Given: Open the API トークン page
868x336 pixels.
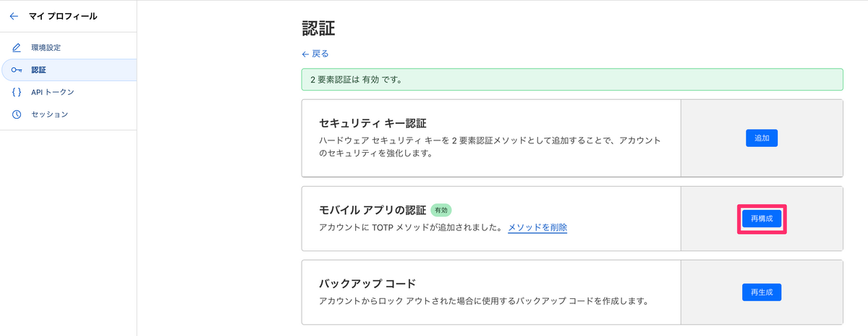Looking at the screenshot, I should [68, 92].
